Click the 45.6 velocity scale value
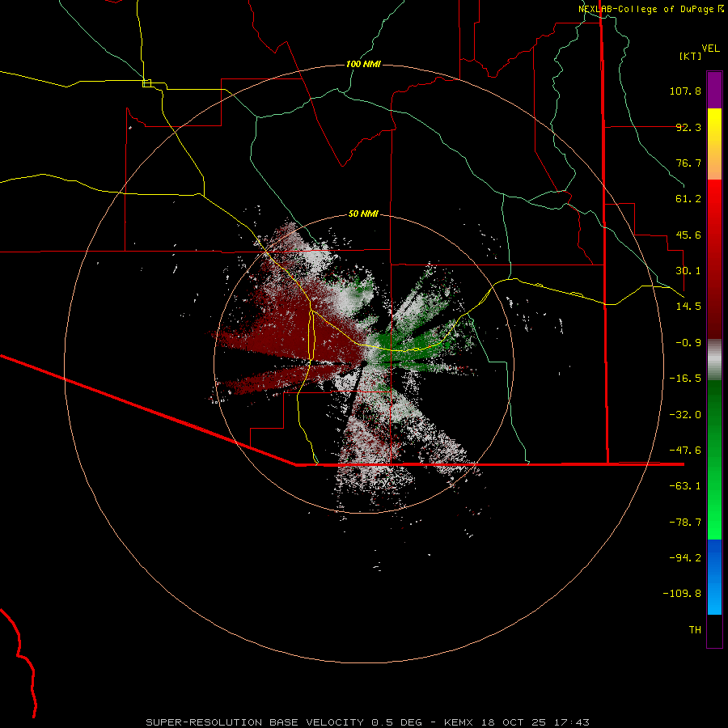This screenshot has height=728, width=728. tap(688, 235)
